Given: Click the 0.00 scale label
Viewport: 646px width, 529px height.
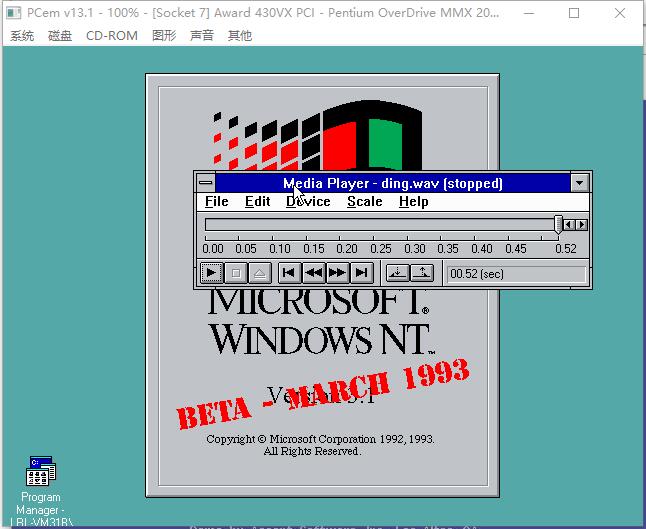Looking at the screenshot, I should [213, 249].
